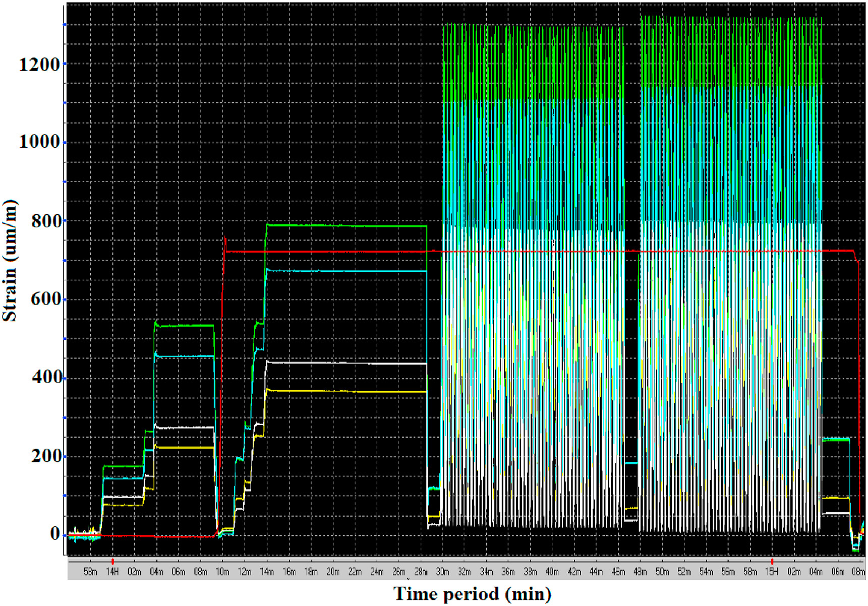
Task: Select the 400 label on the strain axis
Action: pyautogui.click(x=45, y=377)
